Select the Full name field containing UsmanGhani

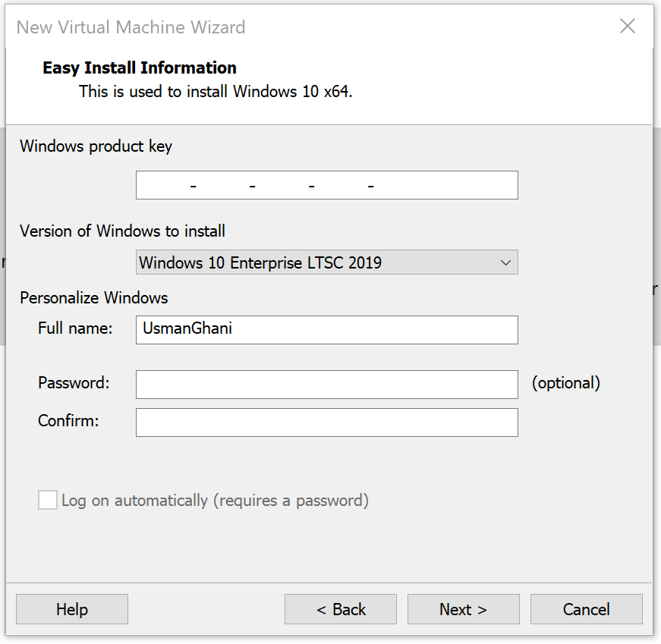326,330
